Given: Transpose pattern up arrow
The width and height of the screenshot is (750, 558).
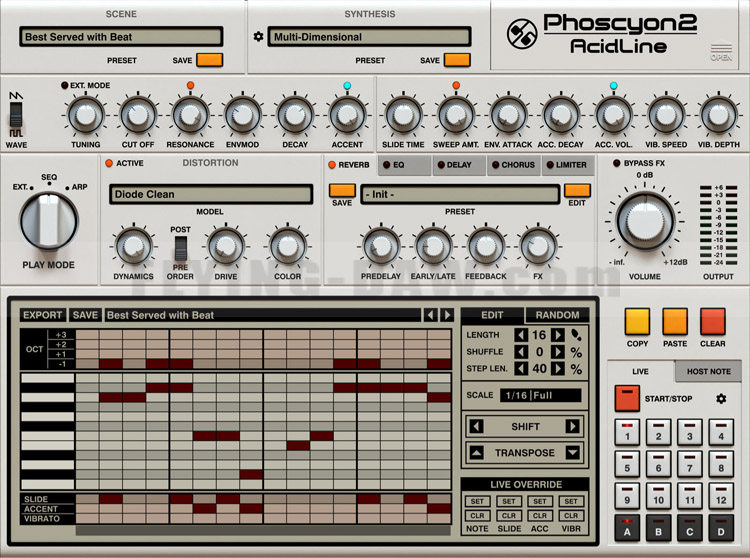Looking at the screenshot, I should (476, 452).
